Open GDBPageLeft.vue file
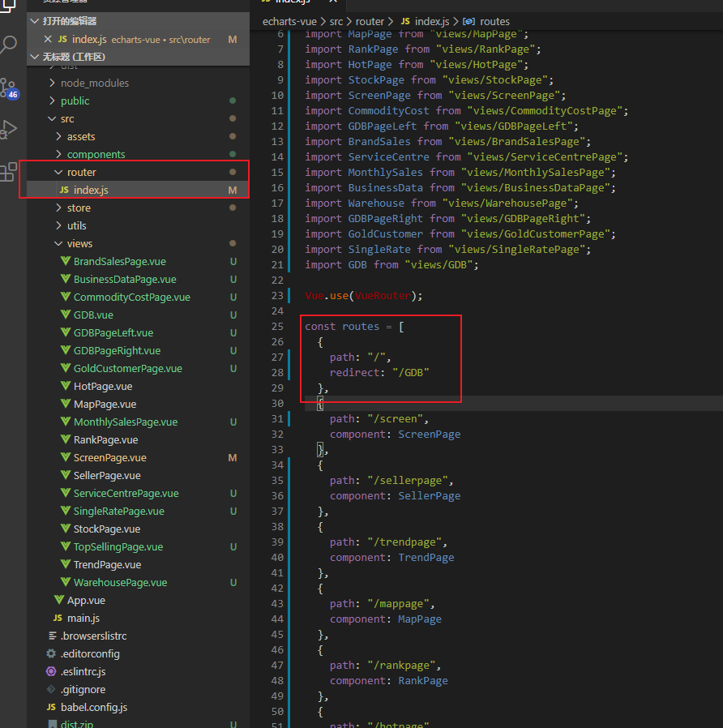 tap(138, 333)
